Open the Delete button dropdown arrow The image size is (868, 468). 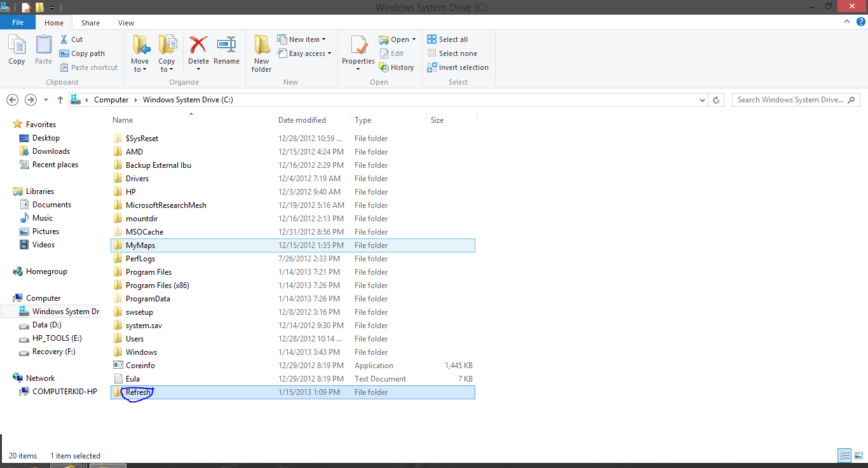[198, 69]
